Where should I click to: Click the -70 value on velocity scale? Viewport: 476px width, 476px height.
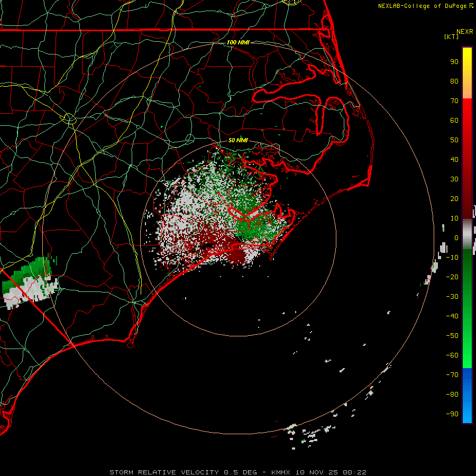(452, 374)
